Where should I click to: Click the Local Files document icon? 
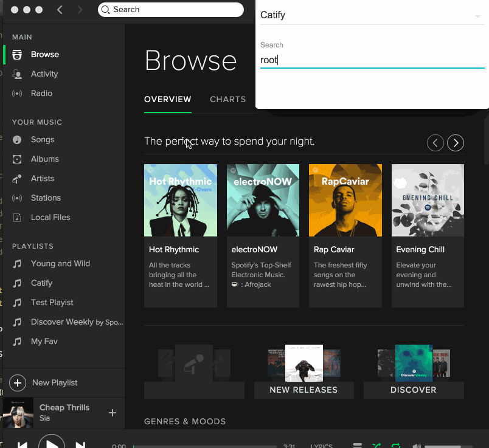pyautogui.click(x=17, y=217)
